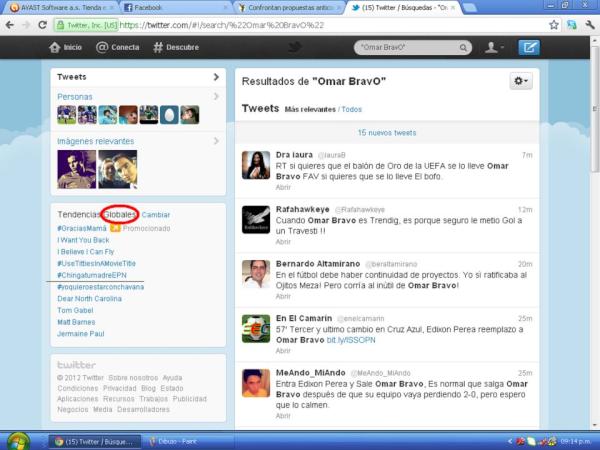Open I Want You Back trend

pos(83,240)
